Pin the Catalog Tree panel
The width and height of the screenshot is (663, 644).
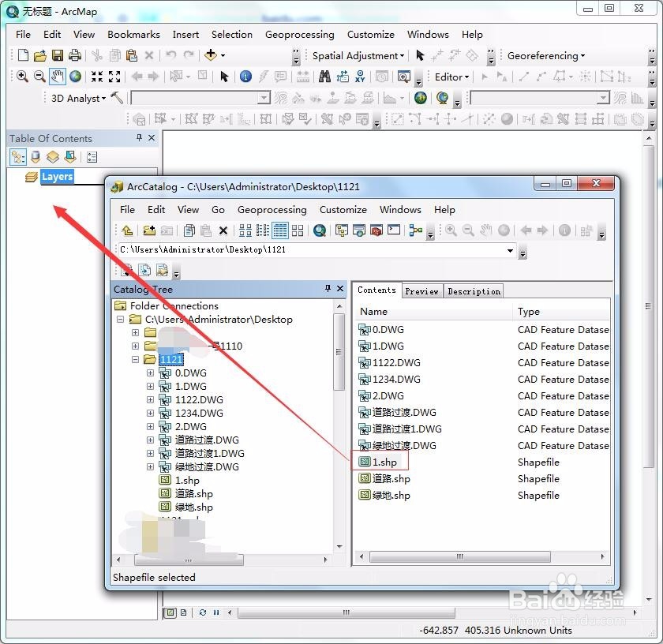(328, 288)
